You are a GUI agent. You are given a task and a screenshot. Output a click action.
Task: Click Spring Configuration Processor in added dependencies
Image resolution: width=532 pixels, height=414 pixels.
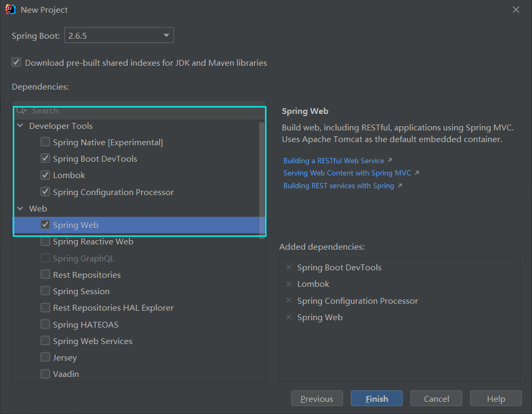(x=358, y=301)
